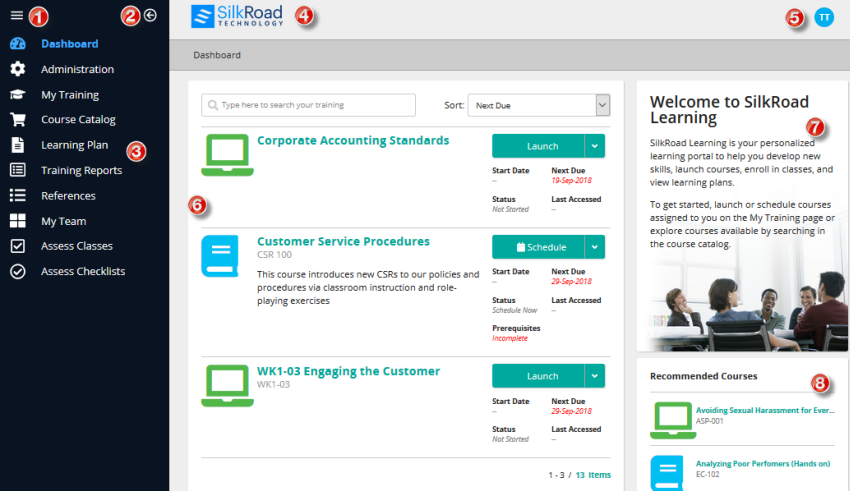Image resolution: width=850 pixels, height=491 pixels.
Task: Collapse sidebar with the back arrow icon
Action: [150, 15]
